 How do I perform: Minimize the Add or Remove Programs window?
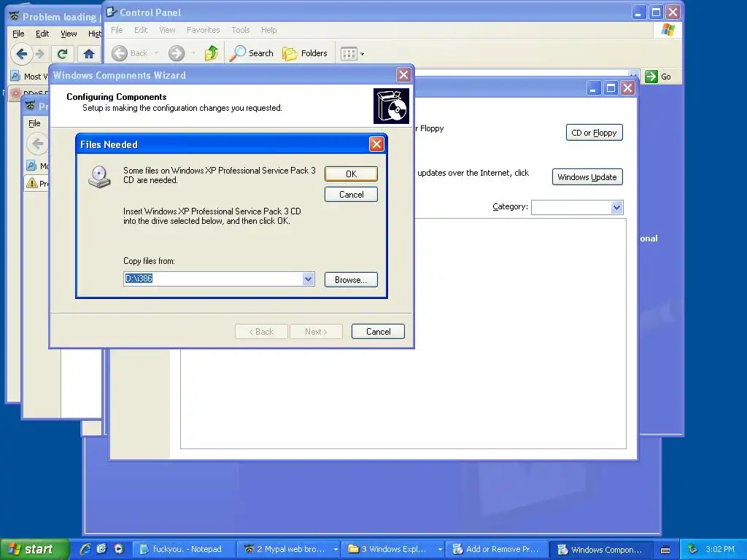pos(593,88)
